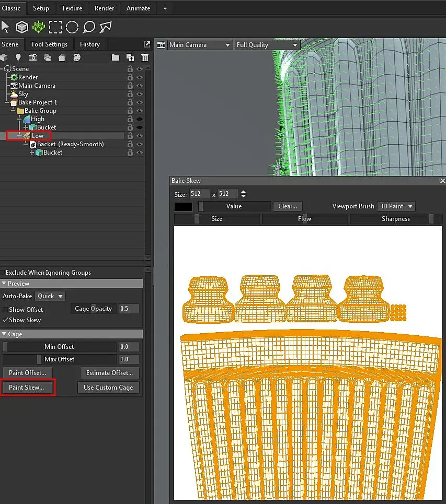Create a new bake project via bread icon
The image size is (446, 504).
coord(62,57)
